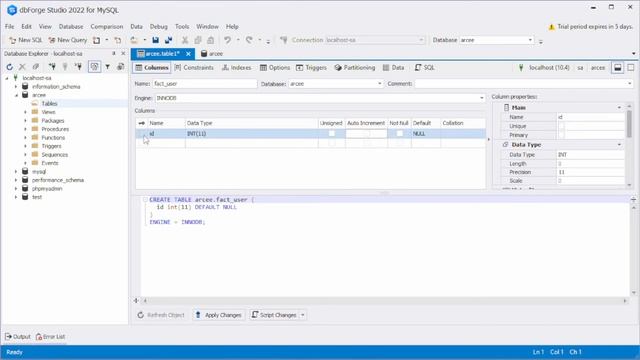Switch to the Indexes tab
The image size is (640, 360).
tap(236, 68)
